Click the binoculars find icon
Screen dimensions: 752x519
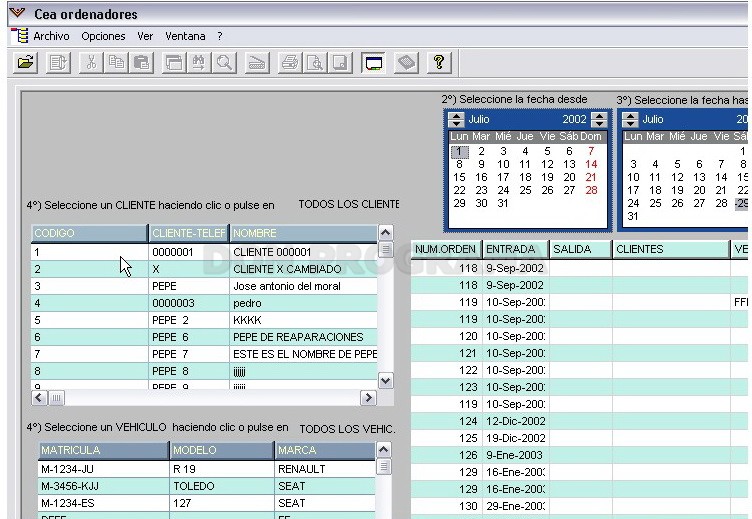click(x=199, y=62)
